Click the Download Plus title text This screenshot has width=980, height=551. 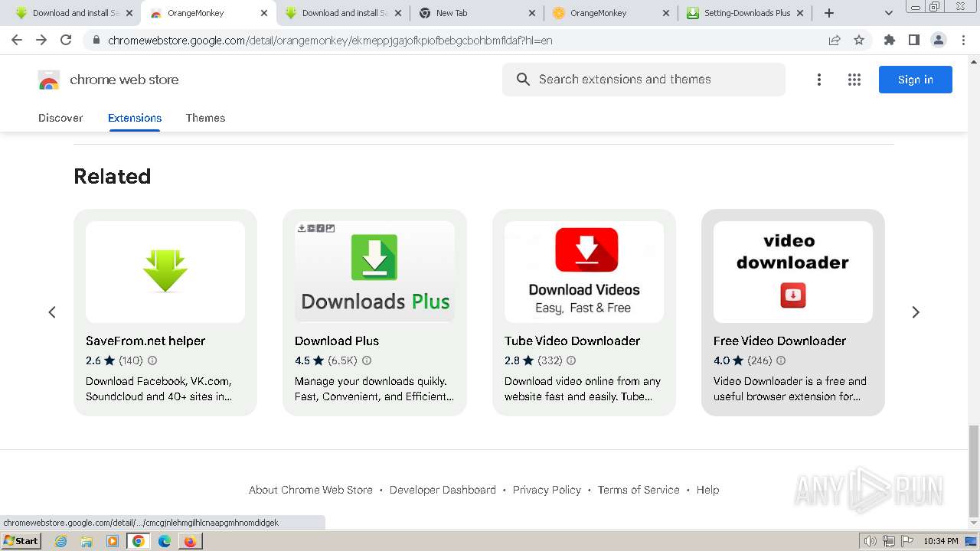coord(337,341)
